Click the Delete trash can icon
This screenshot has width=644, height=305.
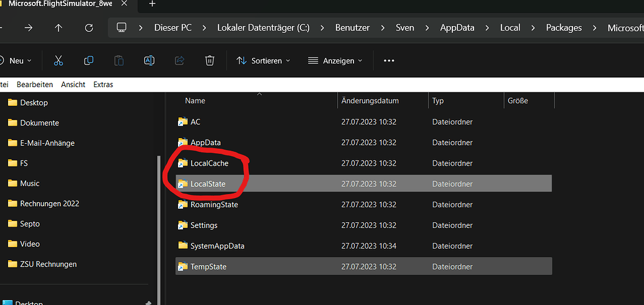[210, 60]
